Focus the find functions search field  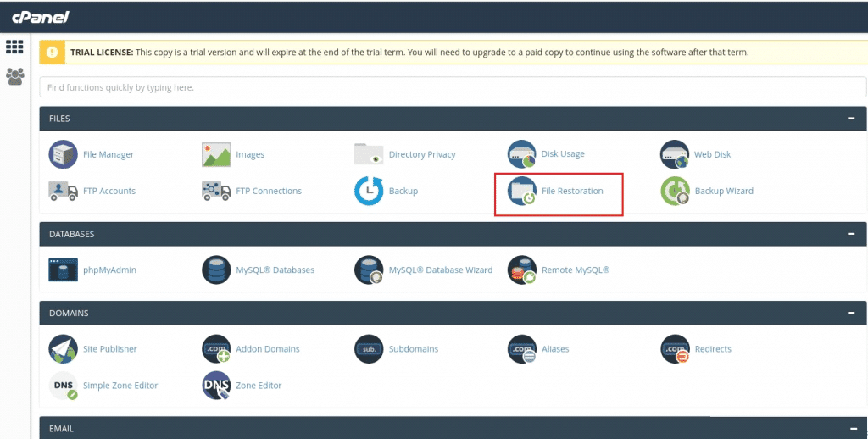pyautogui.click(x=453, y=87)
